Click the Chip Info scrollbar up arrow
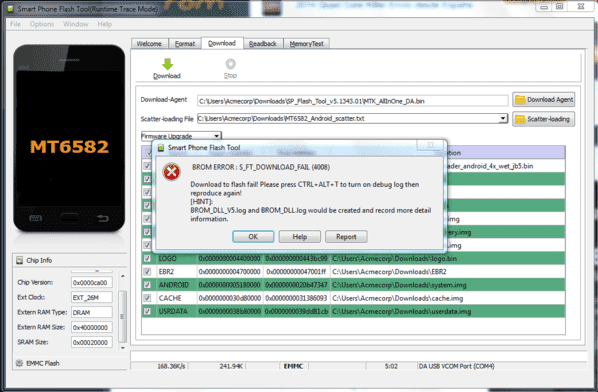This screenshot has width=598, height=392. point(123,275)
